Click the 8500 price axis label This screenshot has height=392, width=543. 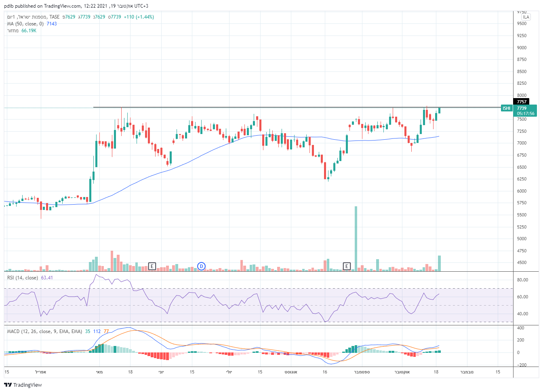pyautogui.click(x=522, y=71)
